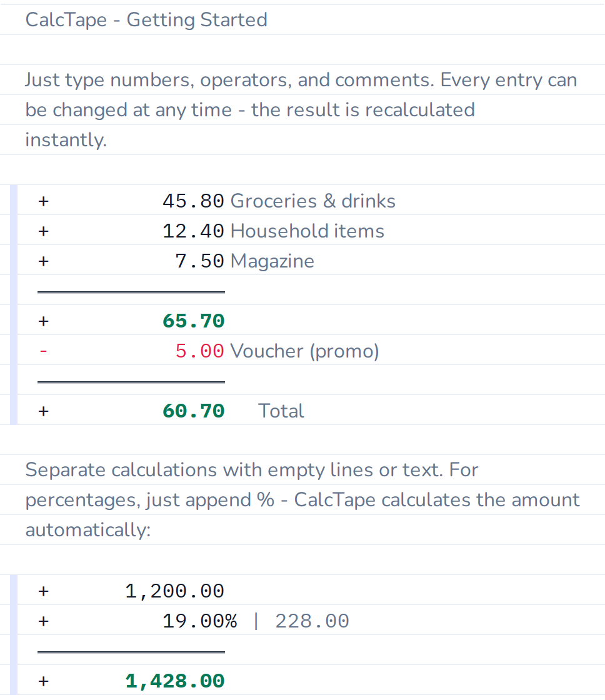Click the plus operator before 45.80
This screenshot has height=700, width=605.
coord(43,201)
